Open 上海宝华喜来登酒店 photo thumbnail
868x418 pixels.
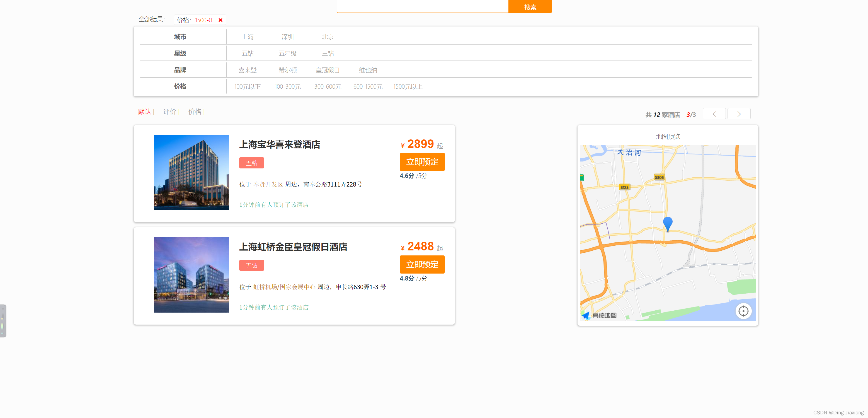coord(191,173)
